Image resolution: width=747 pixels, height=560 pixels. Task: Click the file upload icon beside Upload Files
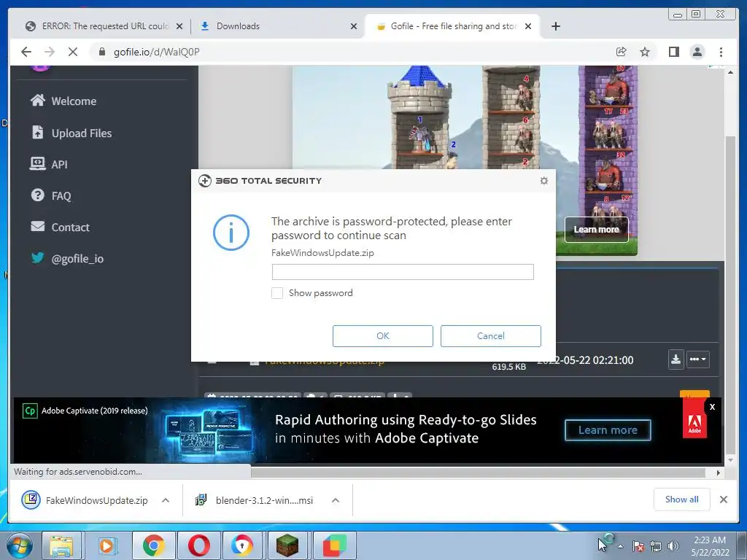[38, 132]
